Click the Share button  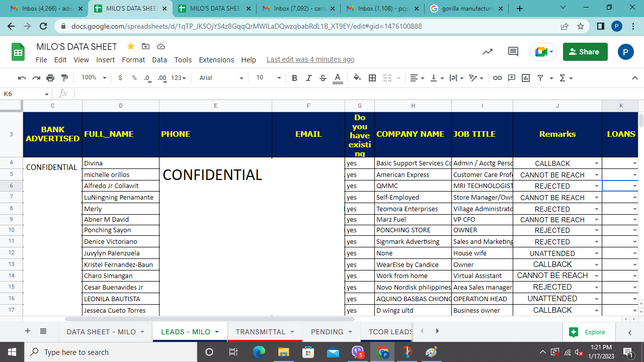pyautogui.click(x=585, y=52)
